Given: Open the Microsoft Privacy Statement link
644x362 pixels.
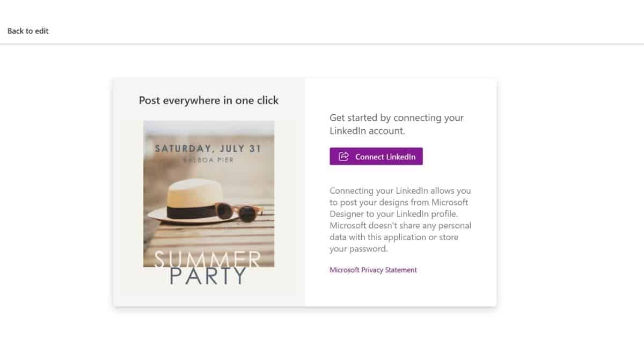Looking at the screenshot, I should [373, 270].
